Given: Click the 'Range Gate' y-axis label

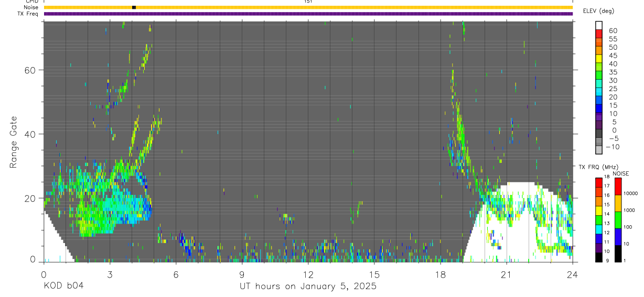Looking at the screenshot, I should tap(13, 142).
